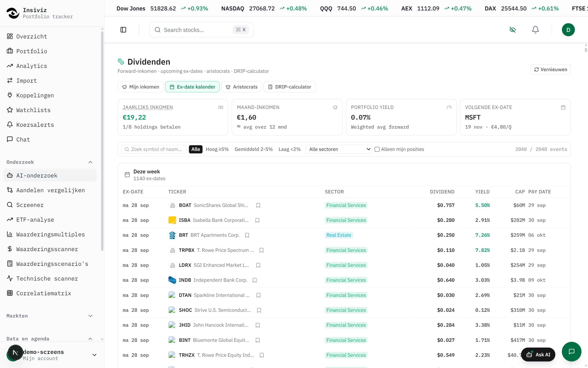Open user avatar D menu

568,30
